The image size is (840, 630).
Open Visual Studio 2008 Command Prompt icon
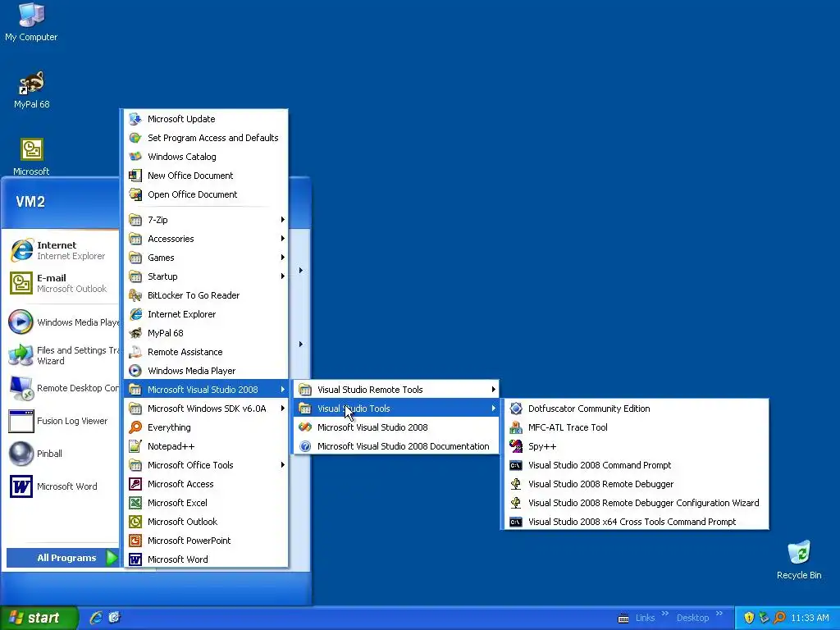(x=516, y=465)
